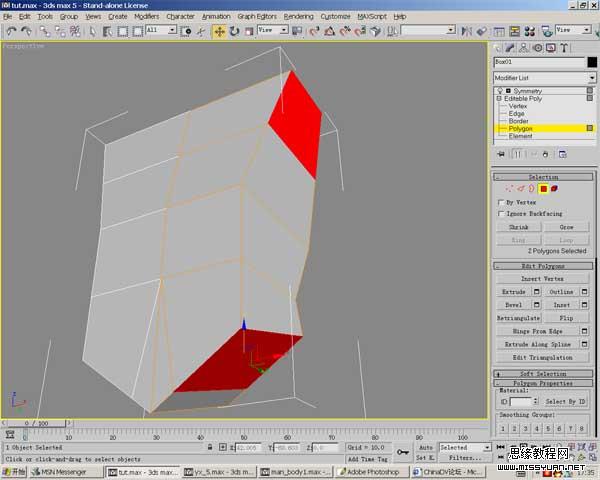Open Inset settings dialog box

click(x=584, y=305)
